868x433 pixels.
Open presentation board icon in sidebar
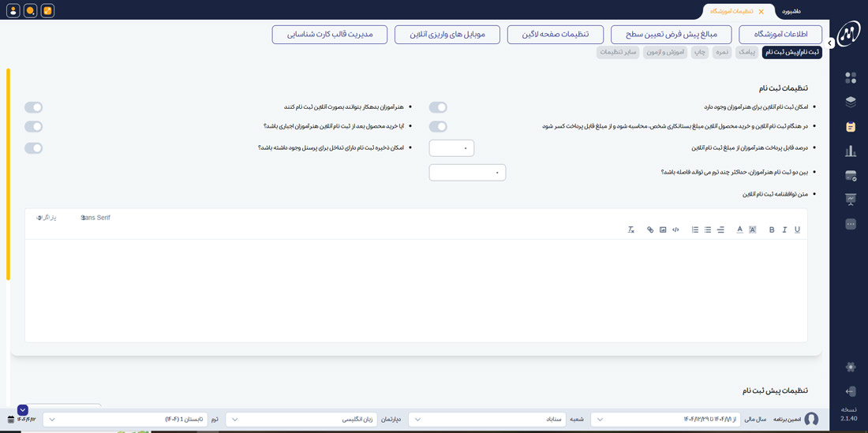[851, 200]
